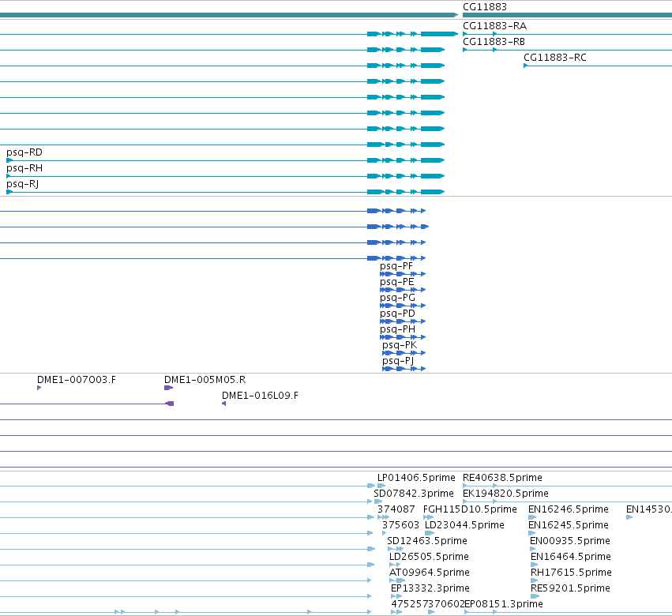Click the 375603 feature label
Viewport: 672px width, 616px height.
400,525
